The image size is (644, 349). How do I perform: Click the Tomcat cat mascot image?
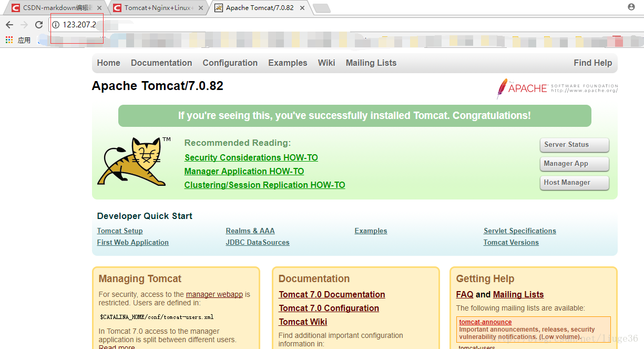coord(134,161)
